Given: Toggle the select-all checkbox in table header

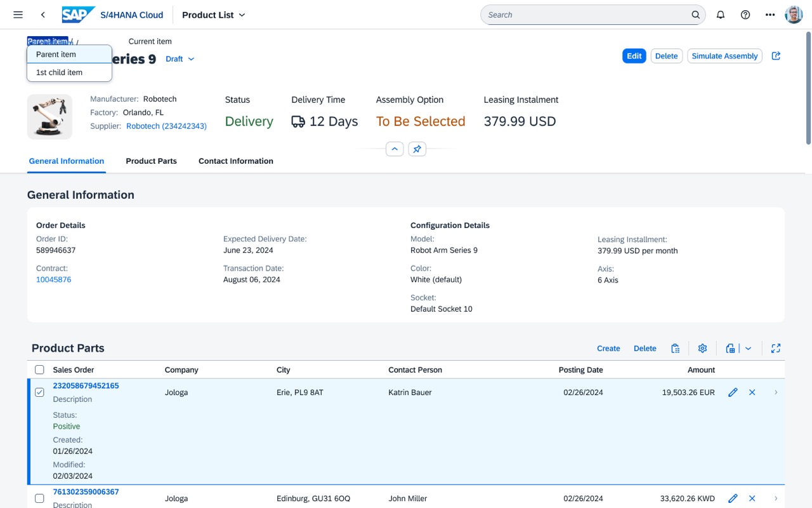Looking at the screenshot, I should [39, 370].
